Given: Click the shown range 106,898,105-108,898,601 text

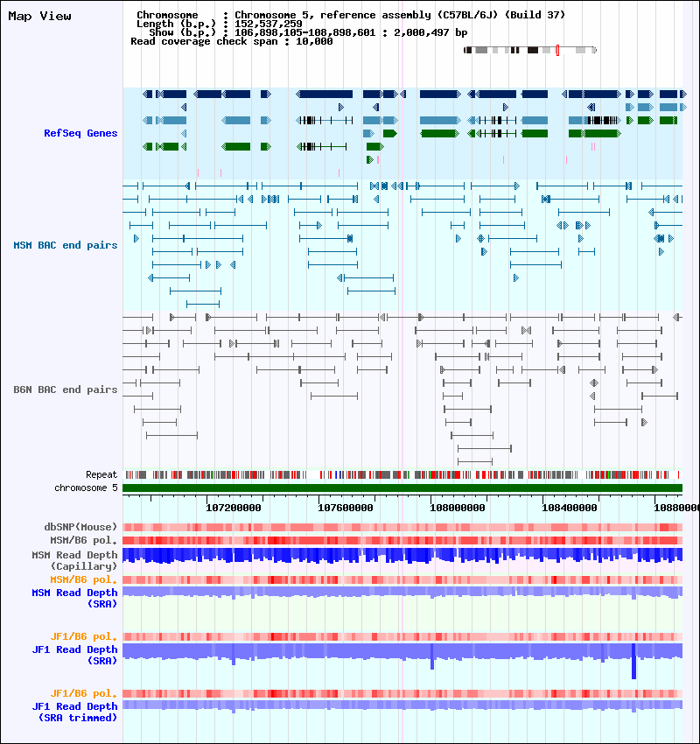Looking at the screenshot, I should [x=305, y=32].
